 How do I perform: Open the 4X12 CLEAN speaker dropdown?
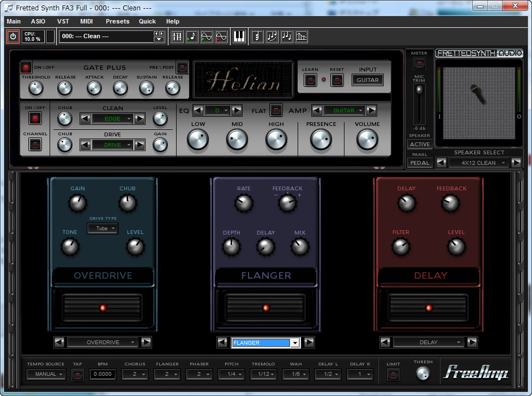(479, 163)
